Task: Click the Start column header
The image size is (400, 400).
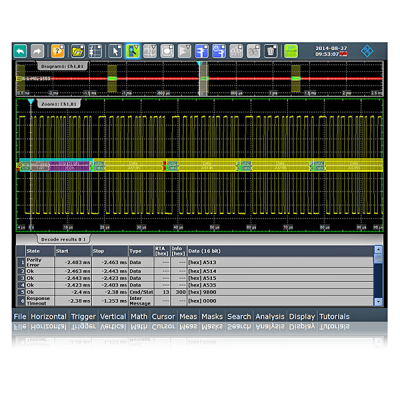Action: point(73,251)
